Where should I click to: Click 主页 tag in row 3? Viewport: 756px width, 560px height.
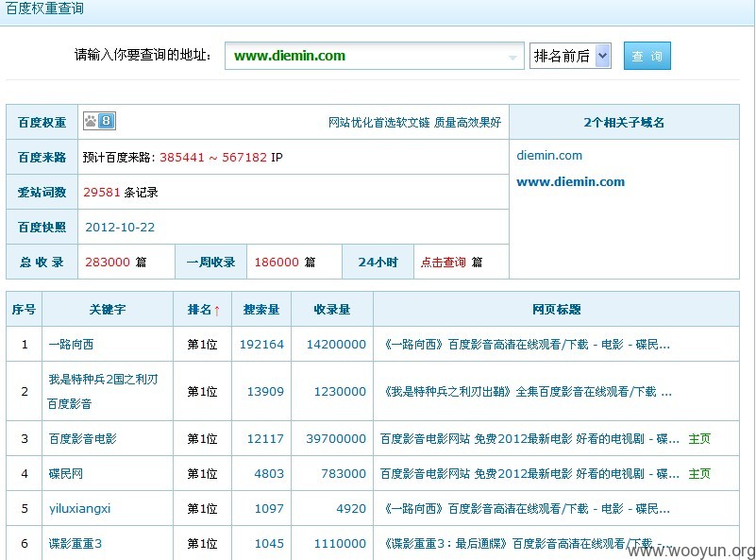click(699, 438)
